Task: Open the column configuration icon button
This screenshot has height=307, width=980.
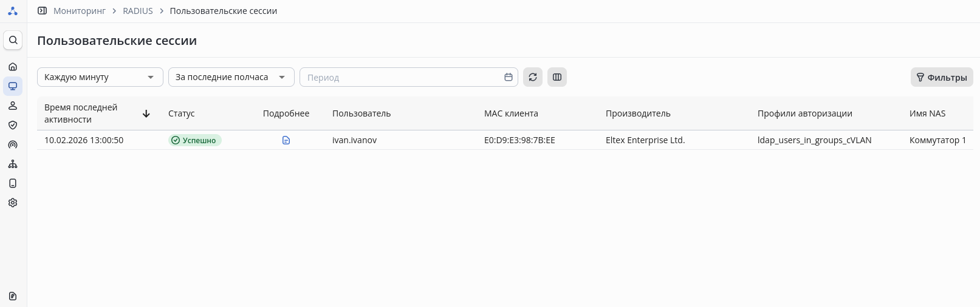Action: 557,77
